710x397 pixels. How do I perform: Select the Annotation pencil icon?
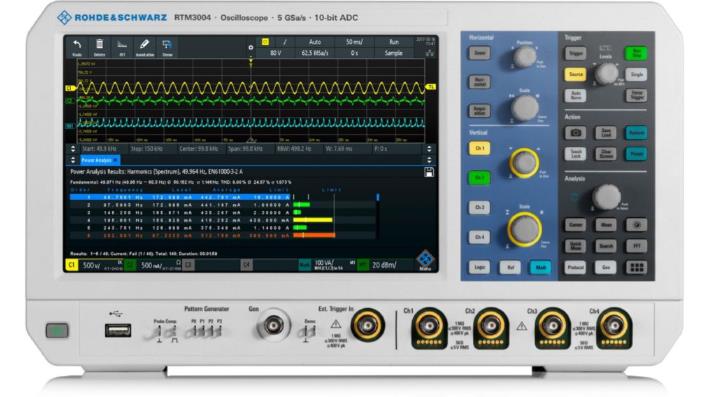[x=144, y=47]
